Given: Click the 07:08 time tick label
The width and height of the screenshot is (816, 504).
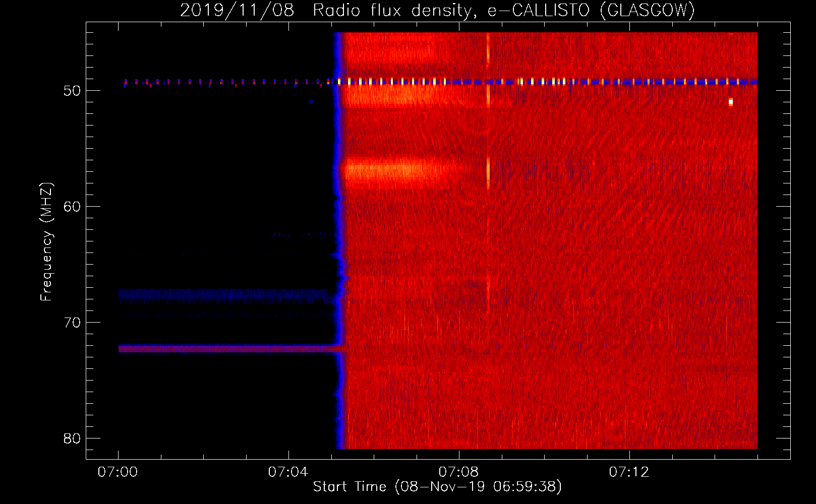Looking at the screenshot, I should (459, 472).
